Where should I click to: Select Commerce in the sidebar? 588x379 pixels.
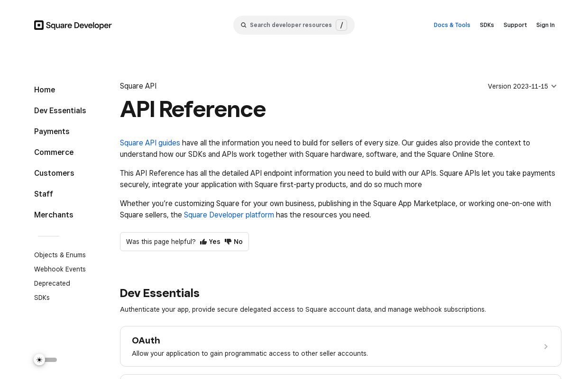[54, 153]
